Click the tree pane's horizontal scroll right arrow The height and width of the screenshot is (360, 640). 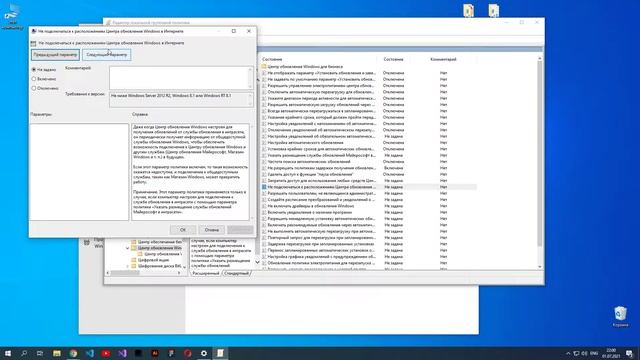point(179,273)
